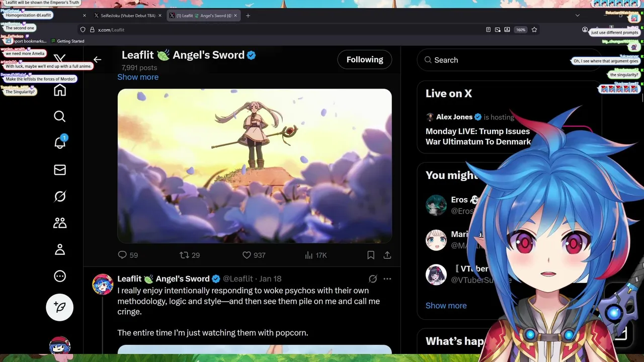Open Notifications bell icon
Screen dimensions: 644x362
pyautogui.click(x=60, y=143)
